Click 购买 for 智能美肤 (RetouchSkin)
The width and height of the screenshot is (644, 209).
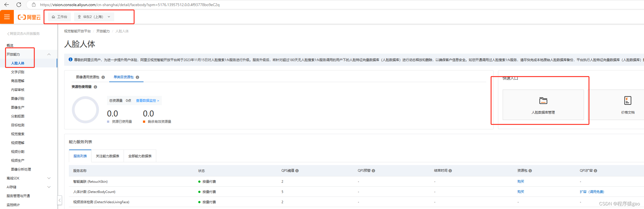tap(521, 182)
